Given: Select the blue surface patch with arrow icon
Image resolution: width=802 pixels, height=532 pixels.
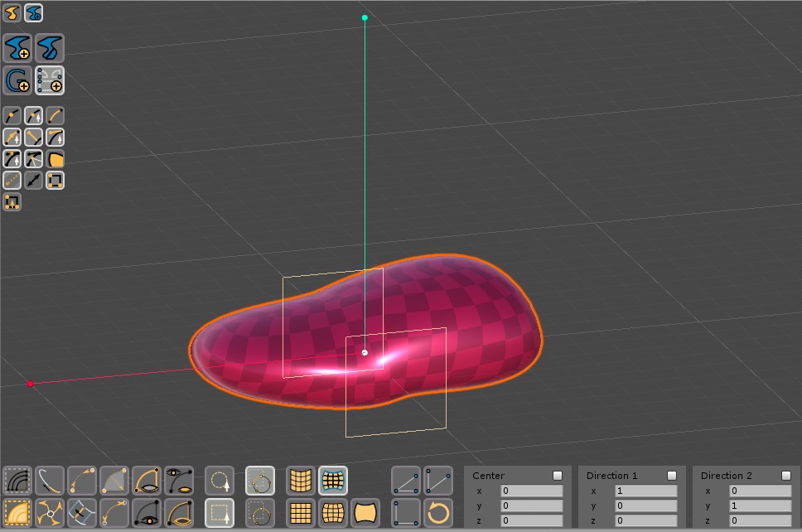Looking at the screenshot, I should [x=82, y=513].
